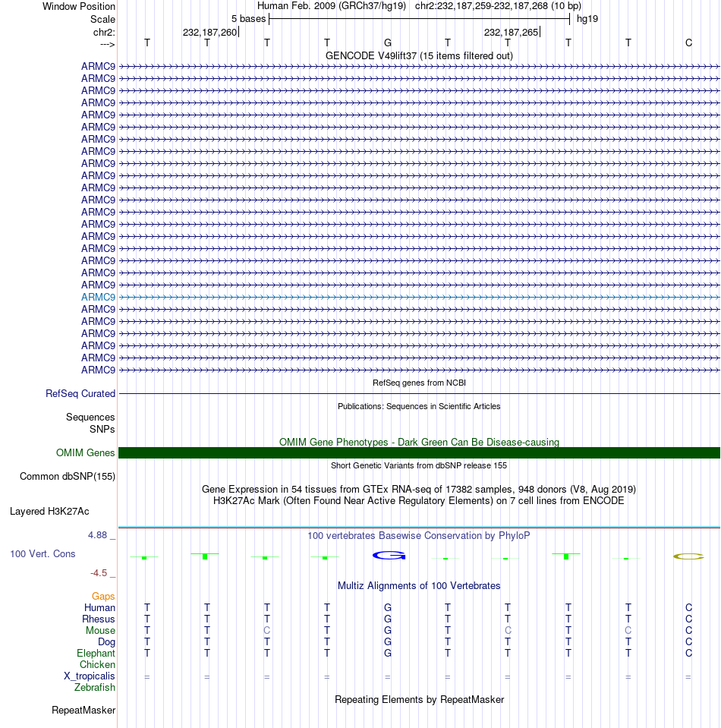Viewport: 721px width, 728px height.
Task: Open Short Genetic Variants from dbSNP release 155
Action: point(419,465)
